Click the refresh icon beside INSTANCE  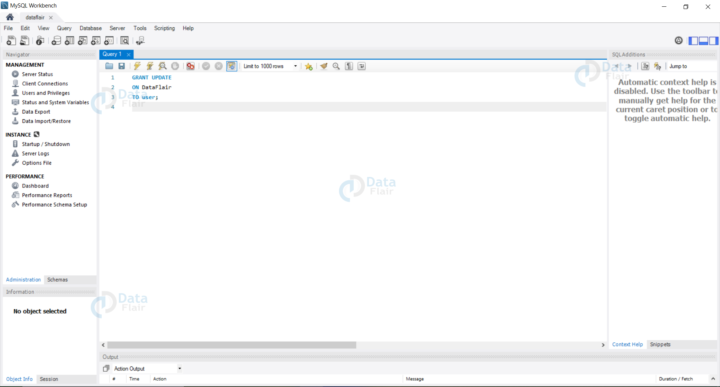37,135
